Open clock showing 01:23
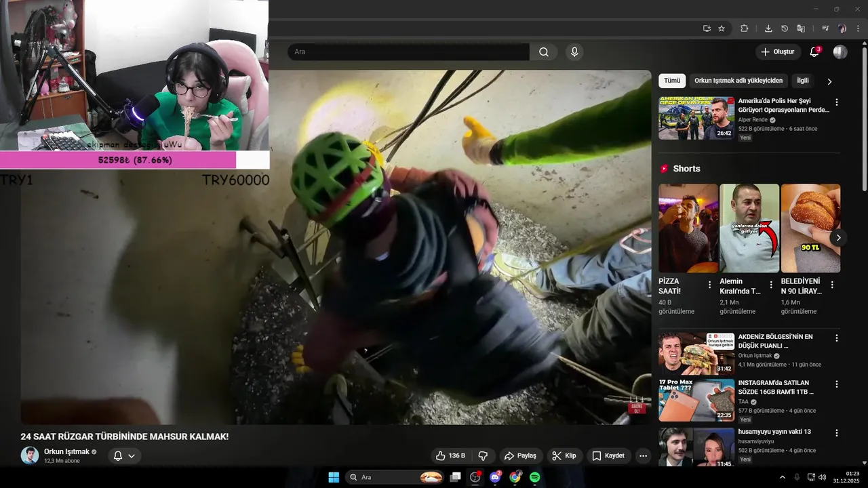Screen dimensions: 868x488 846,477
